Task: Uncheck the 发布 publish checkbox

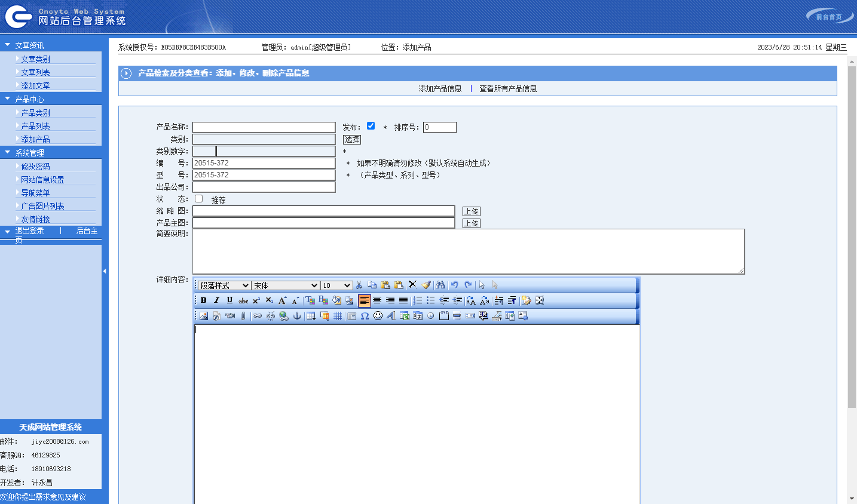Action: click(x=371, y=126)
